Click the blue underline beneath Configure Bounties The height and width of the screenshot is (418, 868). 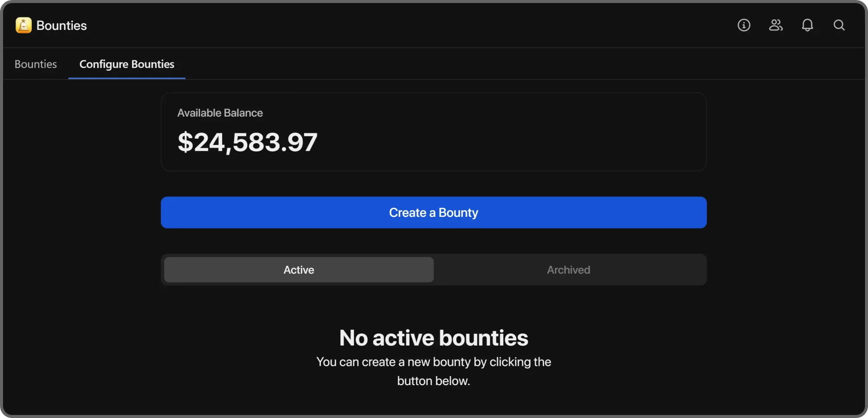pyautogui.click(x=127, y=78)
